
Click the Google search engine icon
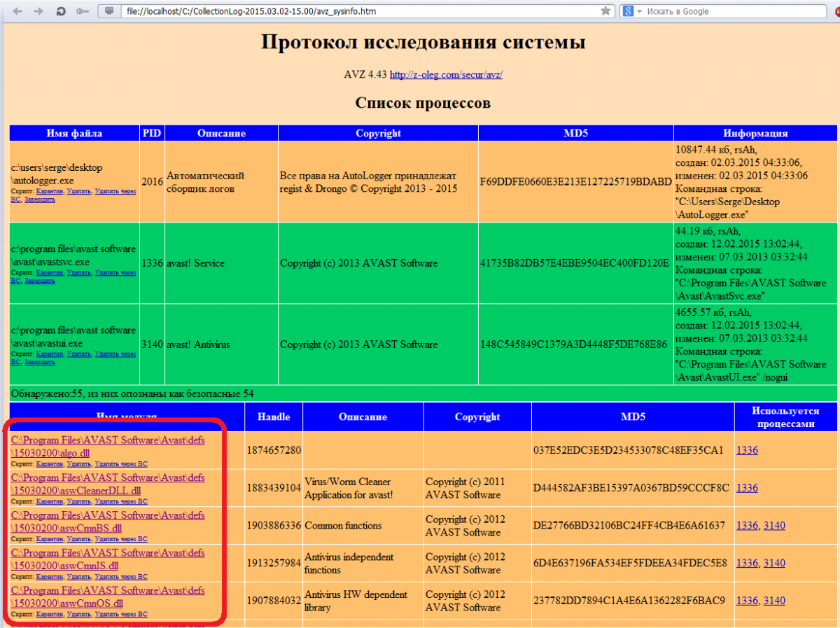(x=628, y=11)
